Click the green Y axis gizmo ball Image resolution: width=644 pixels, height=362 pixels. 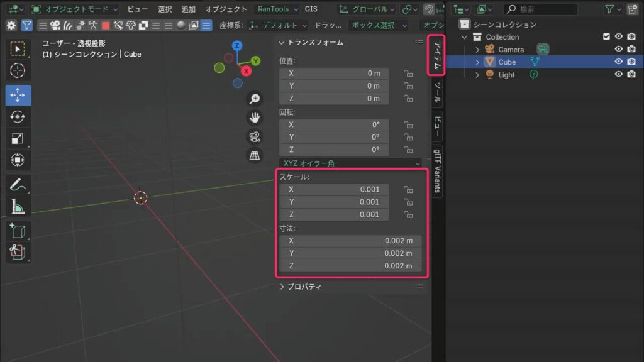(x=255, y=61)
